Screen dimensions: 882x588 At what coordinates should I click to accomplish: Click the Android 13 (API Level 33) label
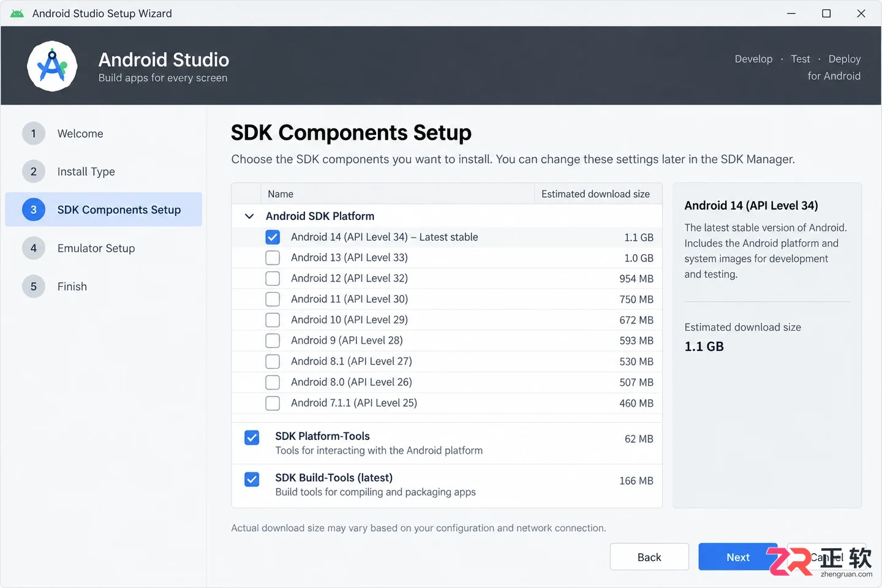349,258
